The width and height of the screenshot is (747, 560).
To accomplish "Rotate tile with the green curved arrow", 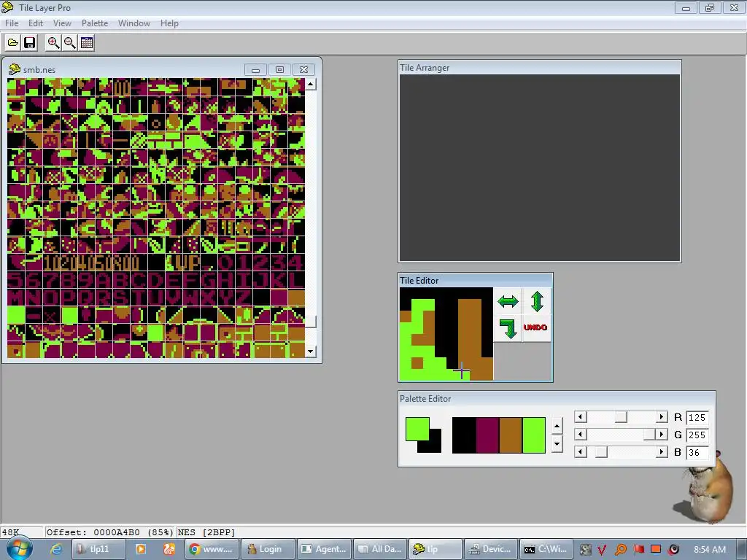I will pyautogui.click(x=508, y=328).
